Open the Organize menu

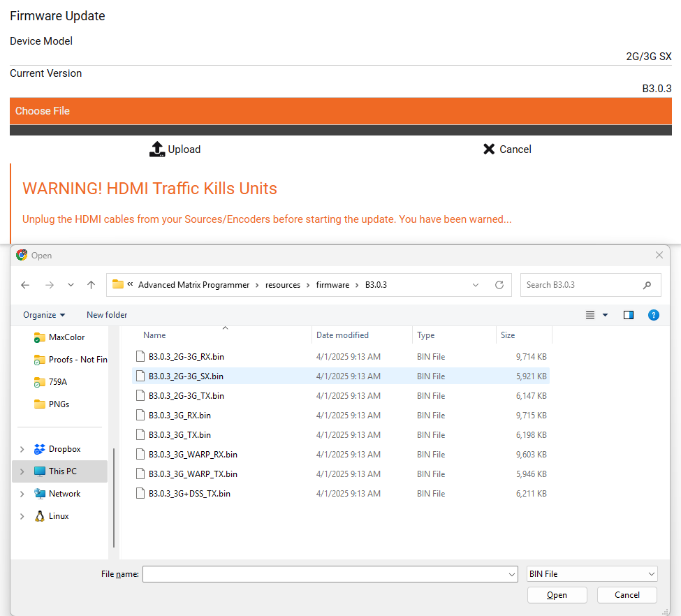tap(44, 315)
